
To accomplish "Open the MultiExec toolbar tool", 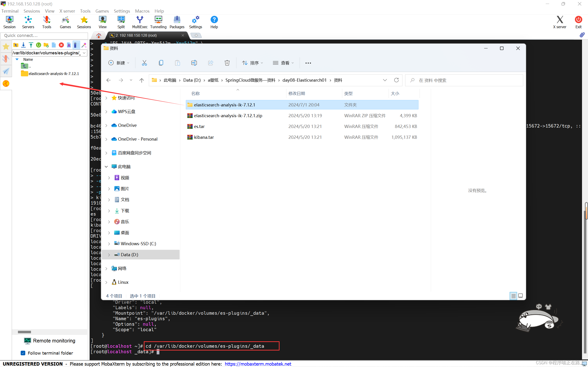I will tap(139, 22).
